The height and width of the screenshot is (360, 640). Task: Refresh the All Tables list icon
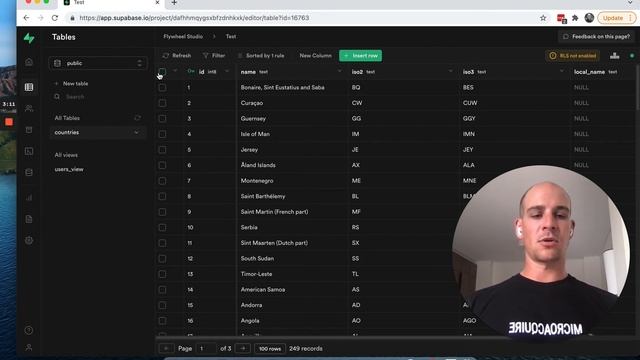pos(138,118)
